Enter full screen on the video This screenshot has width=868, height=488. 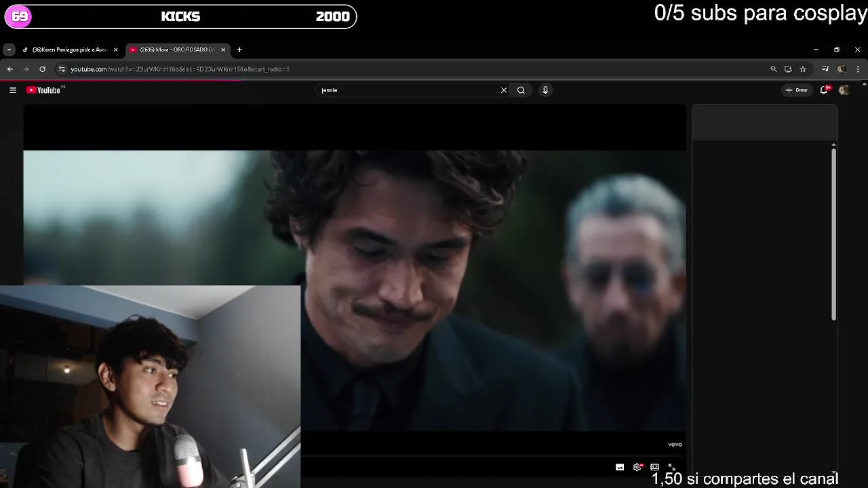click(x=671, y=467)
